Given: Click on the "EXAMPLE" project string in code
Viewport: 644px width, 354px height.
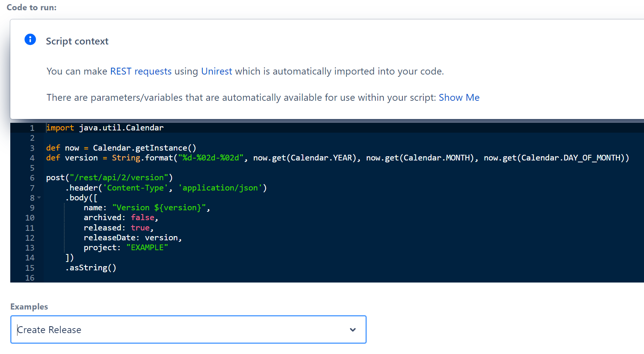Looking at the screenshot, I should tap(147, 248).
